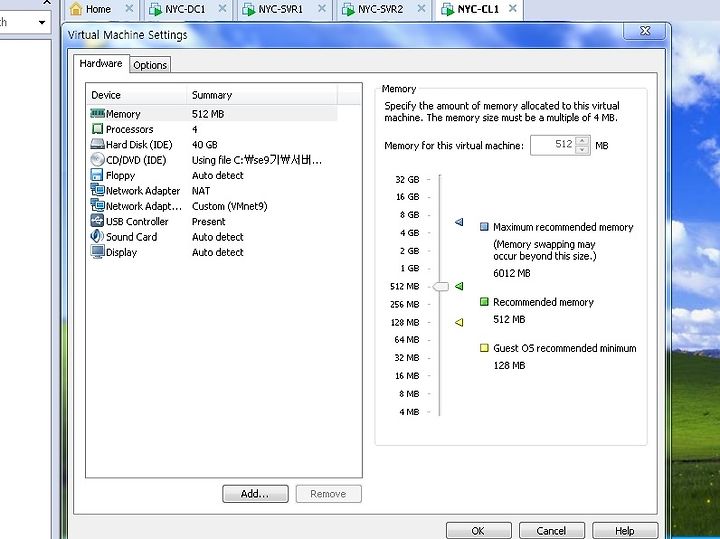The width and height of the screenshot is (720, 539).
Task: Click the yellow guest OS minimum marker
Action: point(459,322)
